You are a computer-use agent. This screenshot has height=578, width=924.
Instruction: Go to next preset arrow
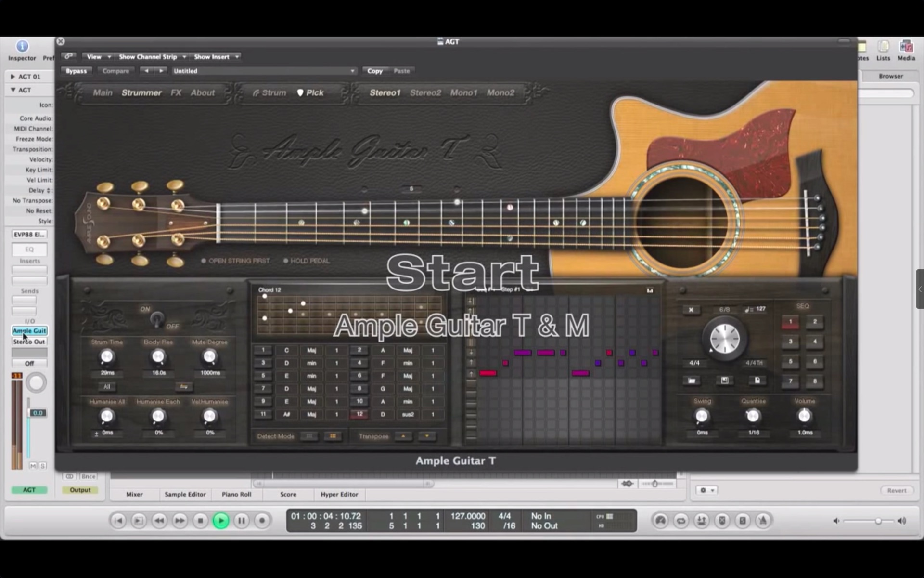click(x=161, y=71)
